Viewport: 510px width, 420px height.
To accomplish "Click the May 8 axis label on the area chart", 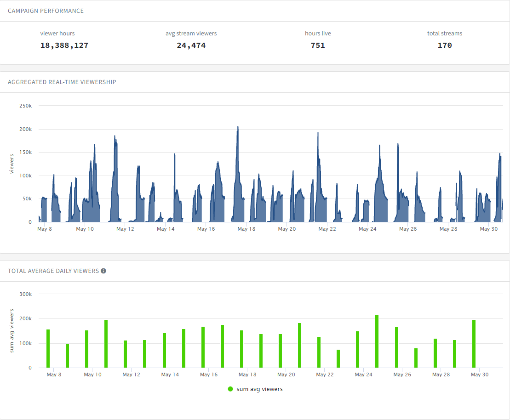I will tap(44, 228).
